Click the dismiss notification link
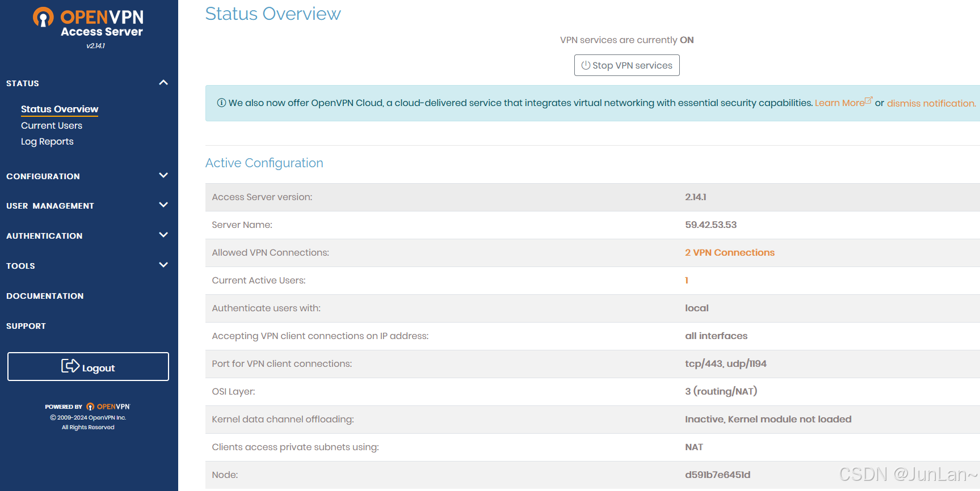 [931, 103]
